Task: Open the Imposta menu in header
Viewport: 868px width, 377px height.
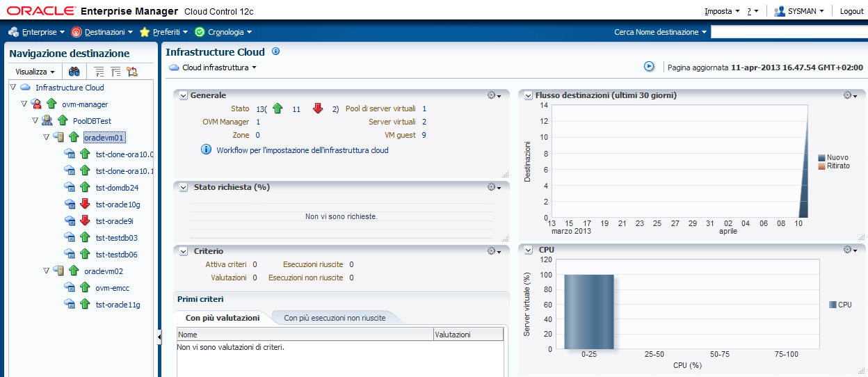Action: tap(722, 11)
